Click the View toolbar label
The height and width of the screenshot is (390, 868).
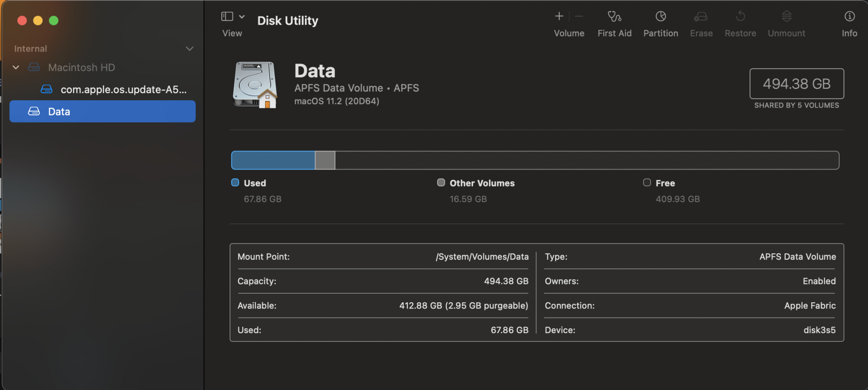(x=232, y=33)
